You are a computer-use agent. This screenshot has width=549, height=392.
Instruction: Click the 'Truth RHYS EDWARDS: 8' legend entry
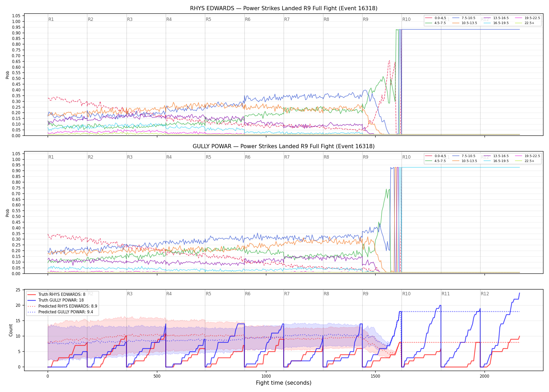pyautogui.click(x=56, y=295)
